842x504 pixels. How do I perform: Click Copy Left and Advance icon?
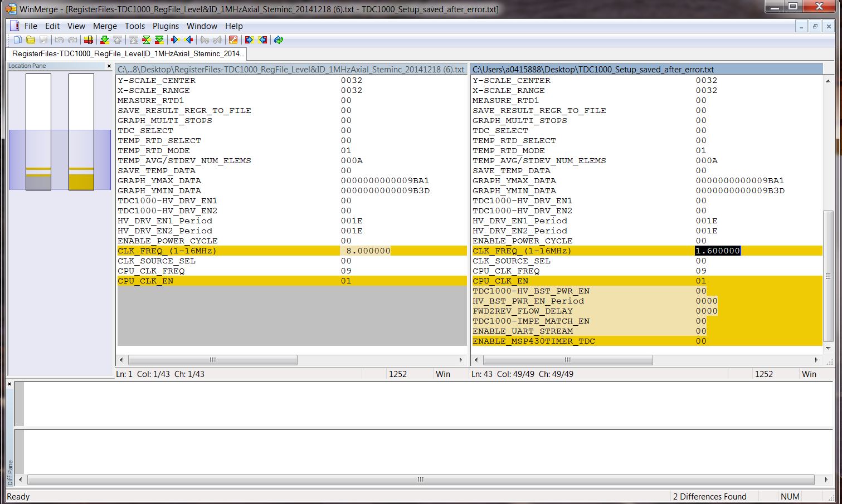pyautogui.click(x=217, y=40)
